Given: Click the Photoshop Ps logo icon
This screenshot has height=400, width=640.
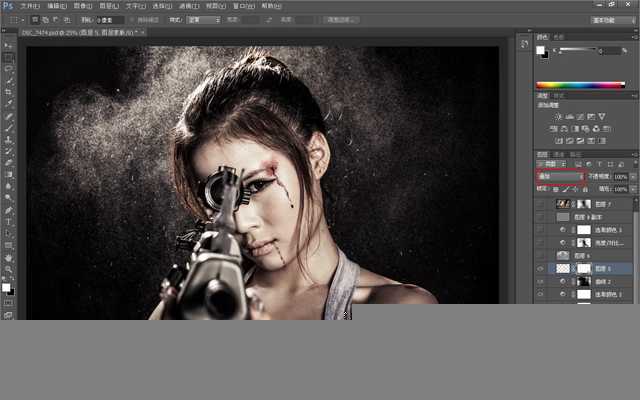Looking at the screenshot, I should click(x=8, y=6).
